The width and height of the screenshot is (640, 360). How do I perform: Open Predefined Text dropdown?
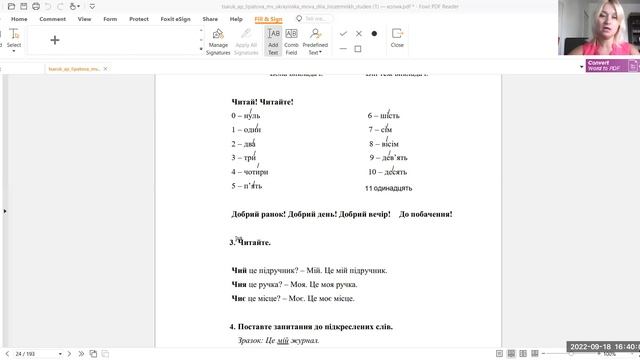(x=315, y=42)
